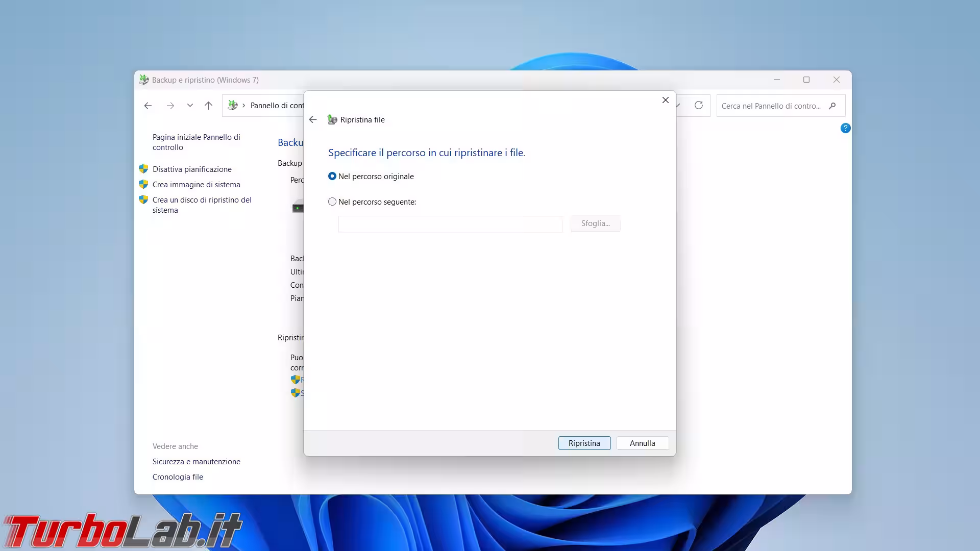Viewport: 980px width, 551px height.
Task: Close the Ripristina file dialog
Action: tap(665, 100)
